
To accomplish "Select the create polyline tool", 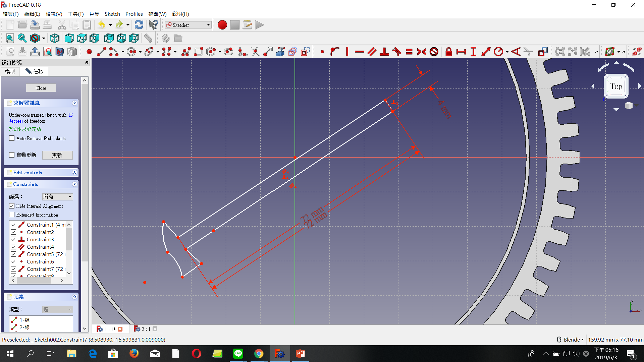I will [x=186, y=52].
